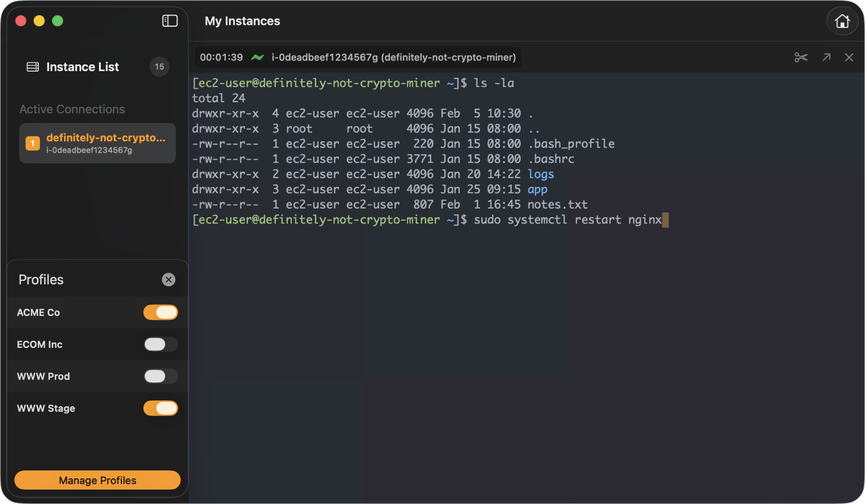
Task: Click the yellow minimize window button
Action: coord(39,21)
